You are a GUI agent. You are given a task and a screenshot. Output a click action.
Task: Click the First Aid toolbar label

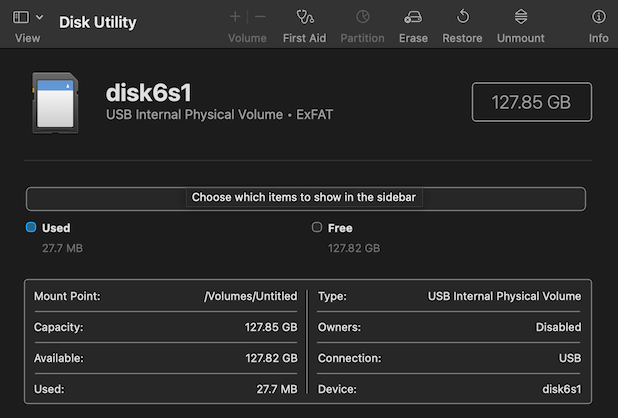point(305,38)
